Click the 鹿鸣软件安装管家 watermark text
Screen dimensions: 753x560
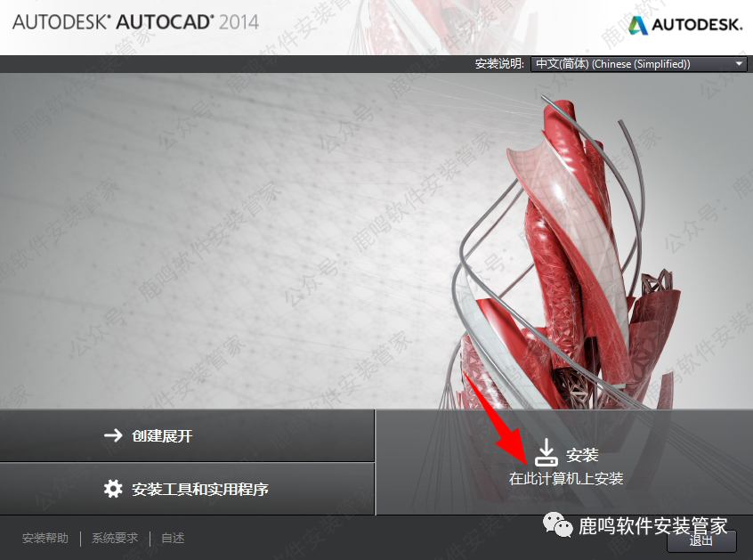coord(653,526)
